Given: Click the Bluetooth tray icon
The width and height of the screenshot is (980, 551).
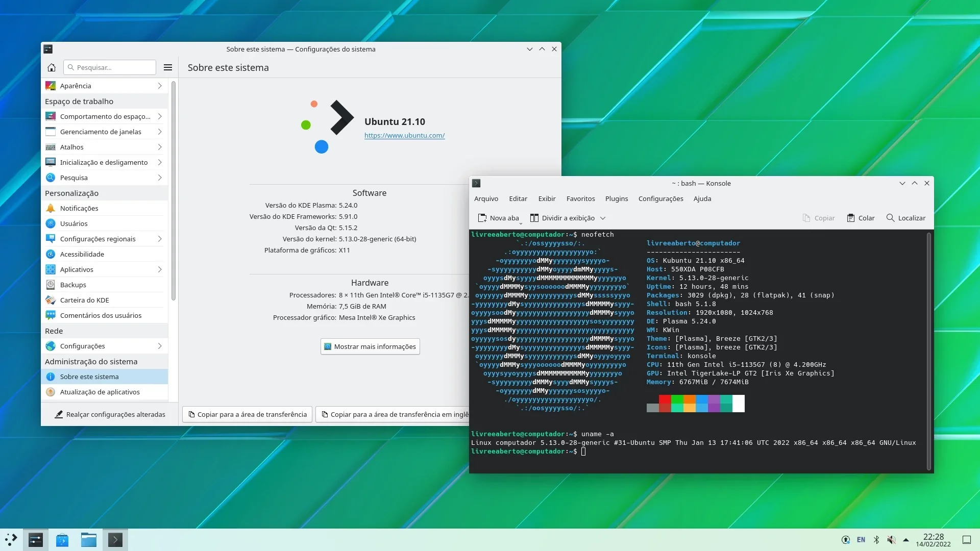Looking at the screenshot, I should [876, 540].
